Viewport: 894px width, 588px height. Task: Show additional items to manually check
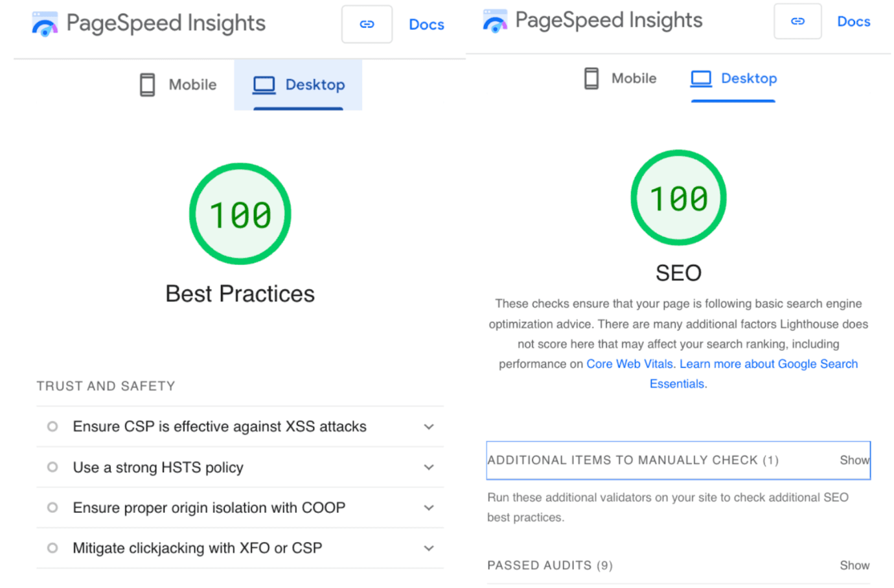[x=854, y=460]
